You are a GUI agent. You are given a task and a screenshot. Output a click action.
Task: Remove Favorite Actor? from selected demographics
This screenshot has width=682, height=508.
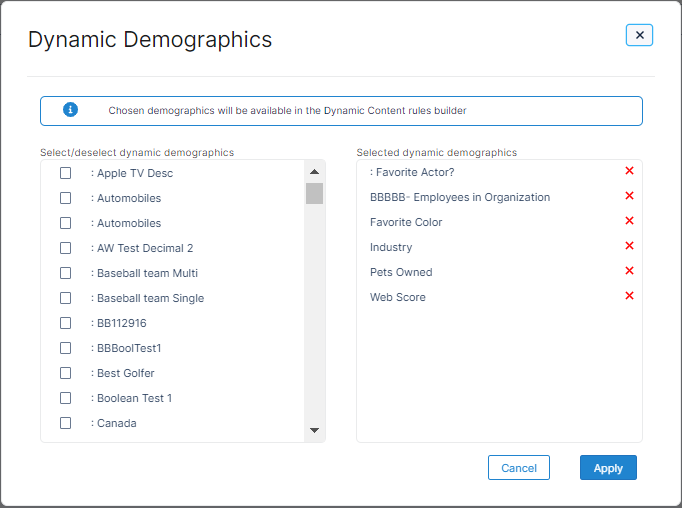629,171
